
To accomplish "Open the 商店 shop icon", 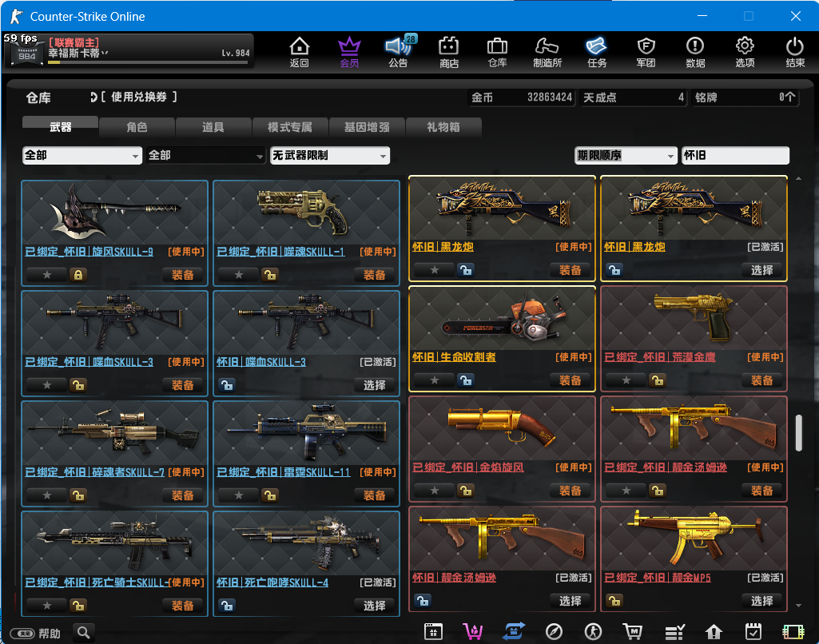I will pos(449,52).
